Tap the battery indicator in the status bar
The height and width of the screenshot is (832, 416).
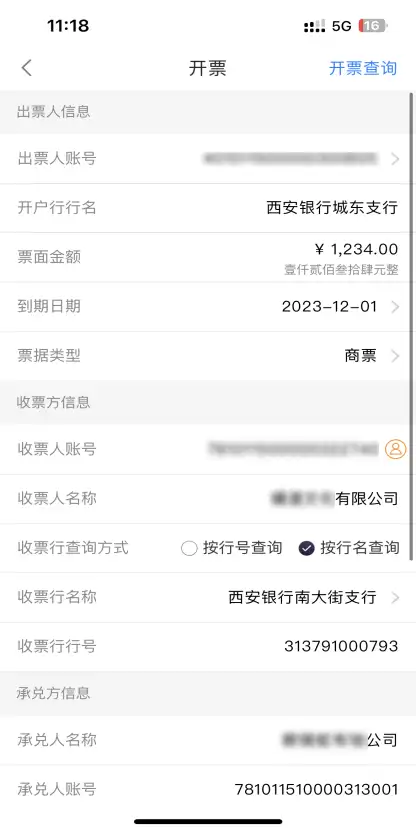373,26
